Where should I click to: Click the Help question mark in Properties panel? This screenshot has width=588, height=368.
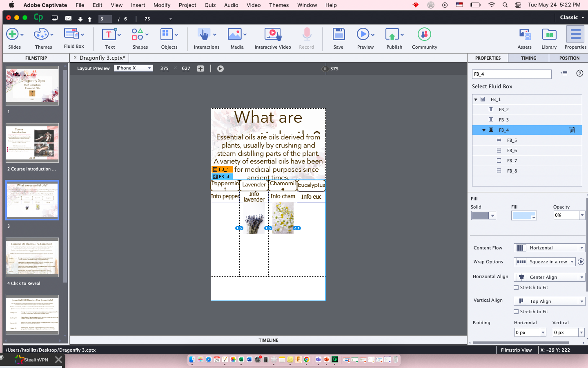579,74
